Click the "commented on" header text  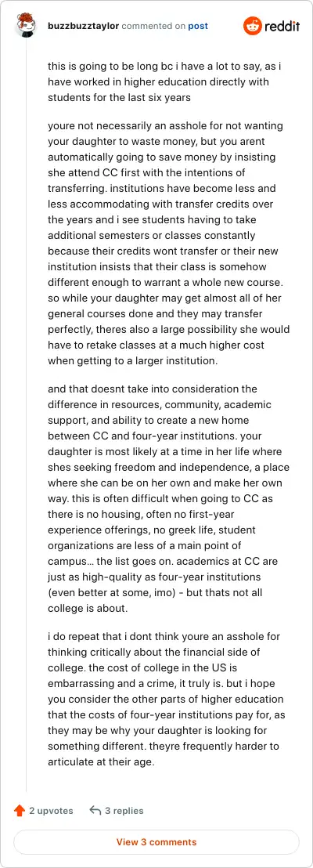pyautogui.click(x=153, y=26)
